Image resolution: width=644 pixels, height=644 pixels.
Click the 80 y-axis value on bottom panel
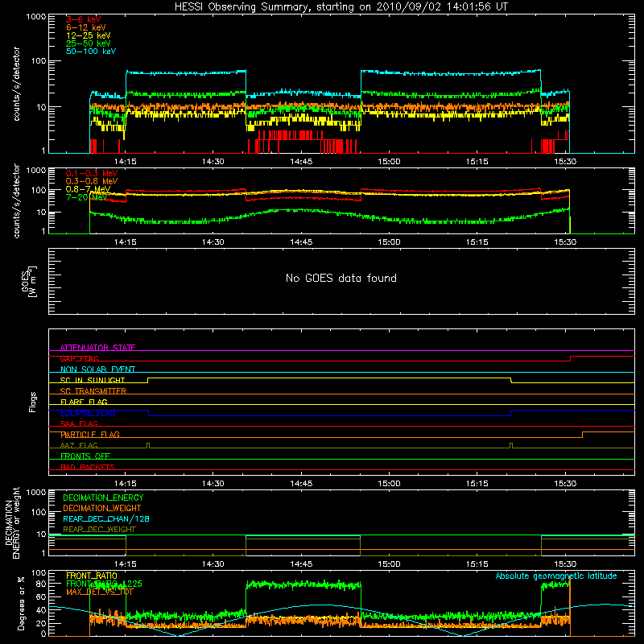click(x=41, y=584)
